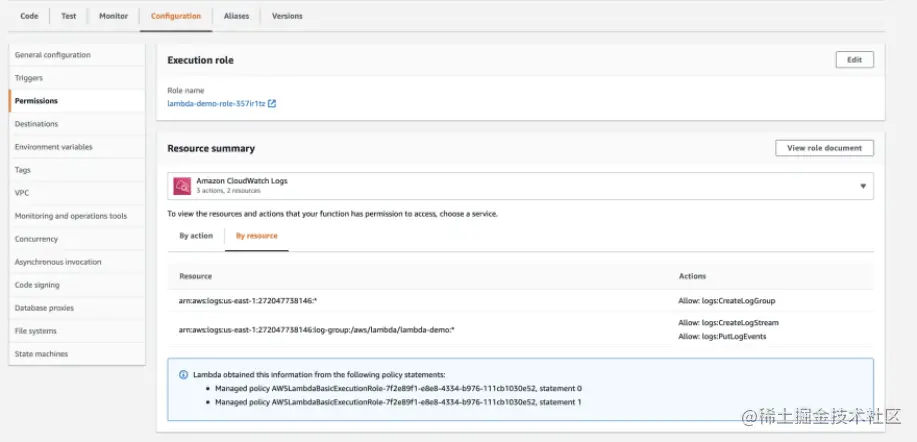
Task: Click View role document button
Action: click(825, 148)
